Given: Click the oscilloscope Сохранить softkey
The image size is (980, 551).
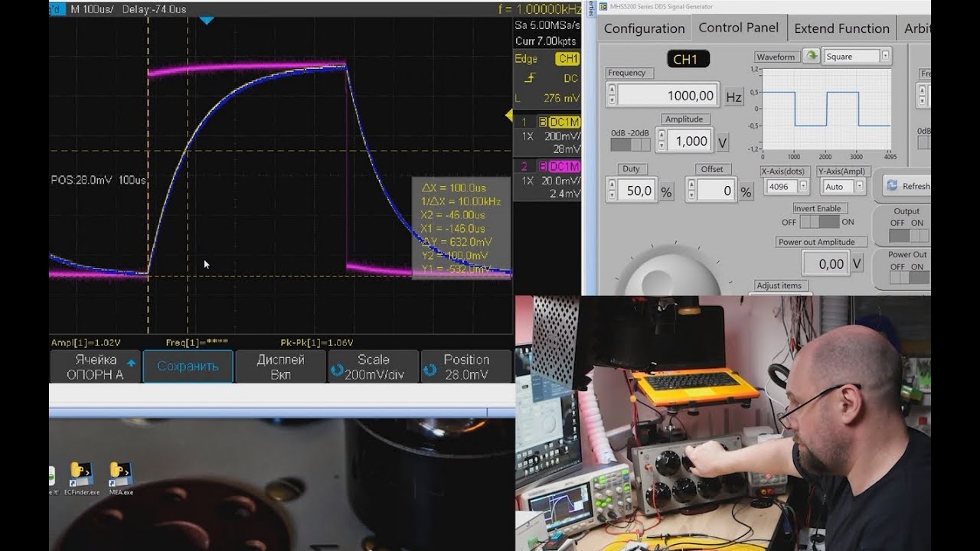Looking at the screenshot, I should point(188,366).
